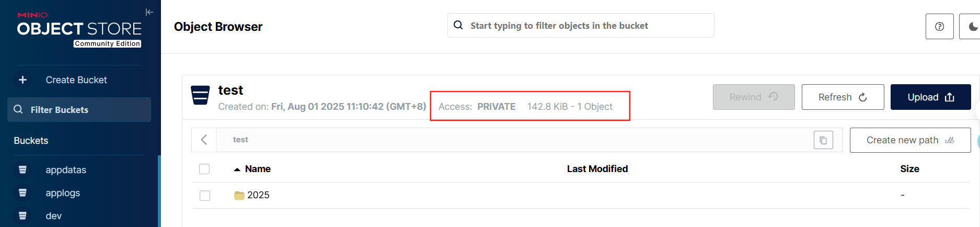This screenshot has height=227, width=980.
Task: Toggle dark mode moon icon
Action: [x=972, y=27]
